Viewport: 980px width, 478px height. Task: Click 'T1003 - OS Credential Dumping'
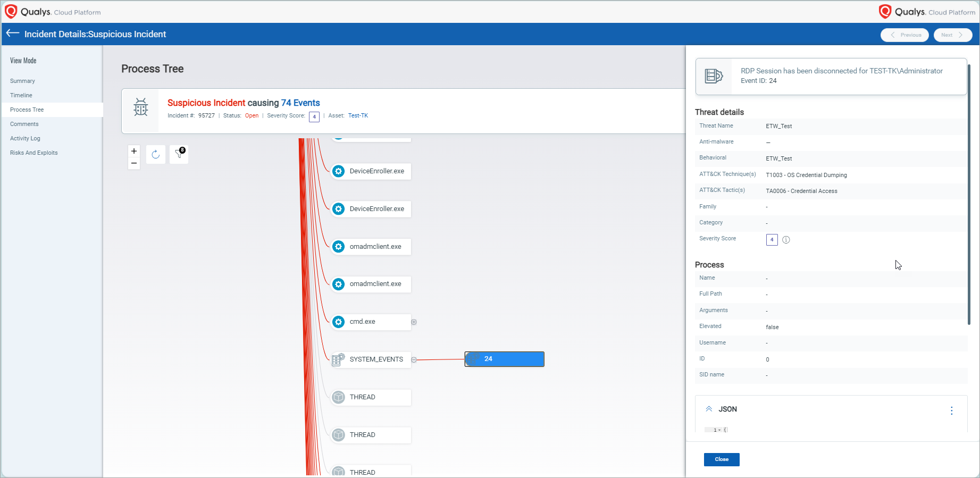806,175
